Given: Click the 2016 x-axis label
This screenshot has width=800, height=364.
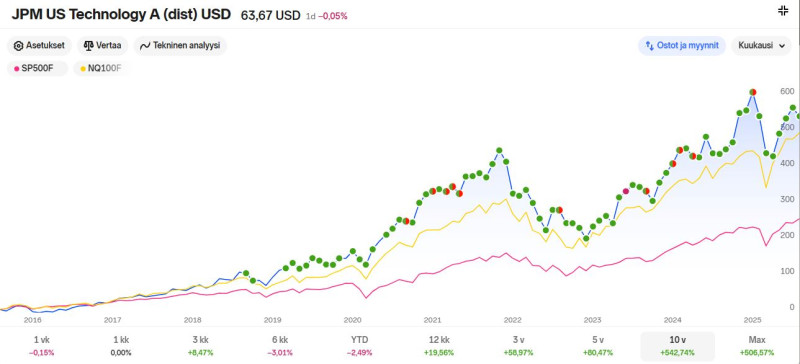Looking at the screenshot, I should click(33, 320).
